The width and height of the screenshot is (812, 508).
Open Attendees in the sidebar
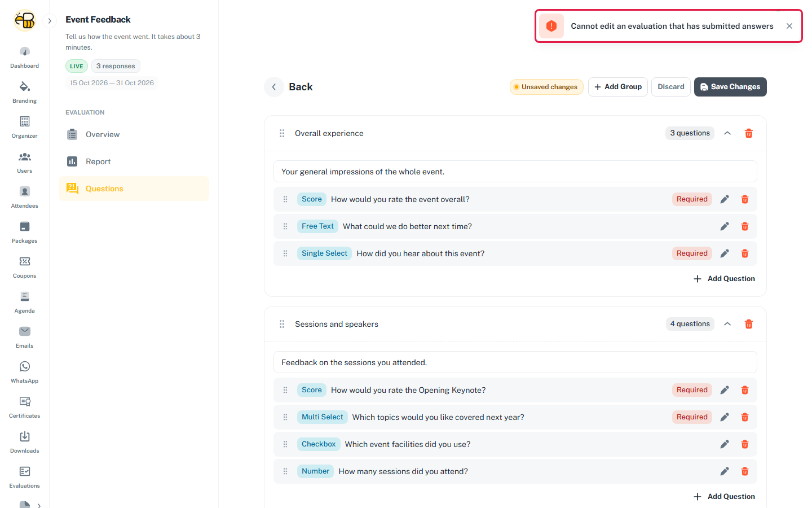click(x=24, y=198)
